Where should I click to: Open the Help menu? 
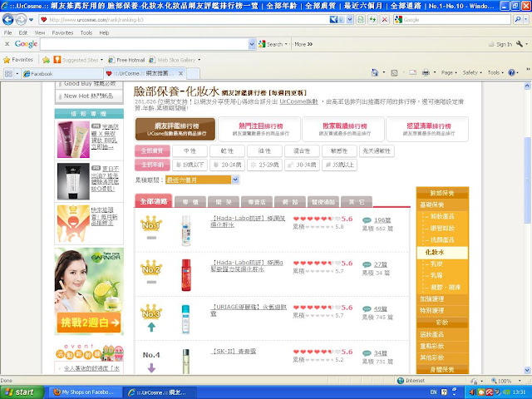coord(104,33)
